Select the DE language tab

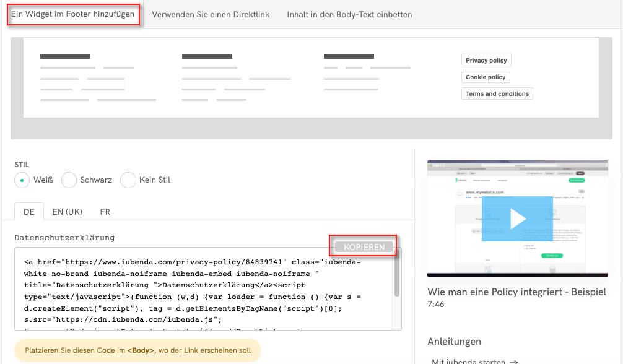click(28, 212)
